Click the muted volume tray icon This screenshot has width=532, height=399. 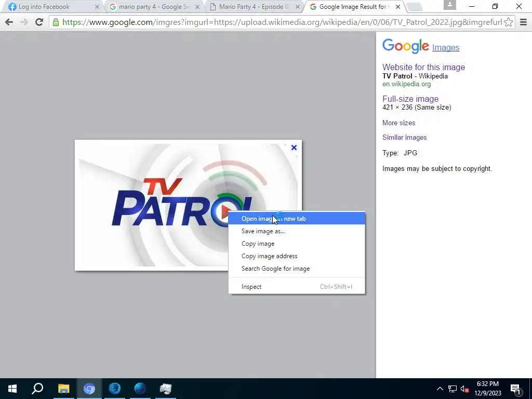[x=464, y=389]
